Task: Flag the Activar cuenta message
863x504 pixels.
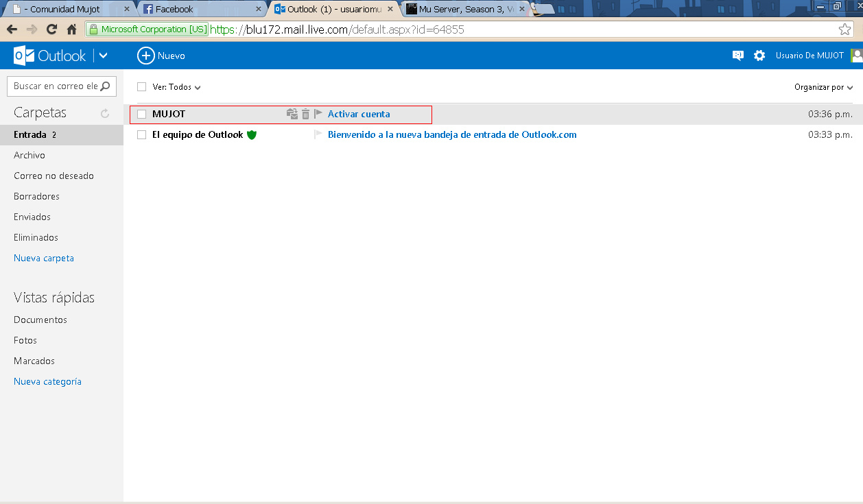Action: (318, 114)
